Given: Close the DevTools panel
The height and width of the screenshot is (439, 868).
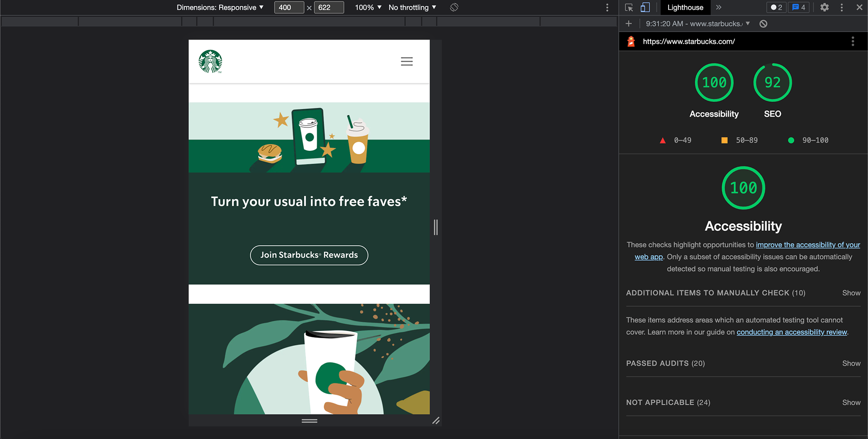Looking at the screenshot, I should pyautogui.click(x=859, y=7).
